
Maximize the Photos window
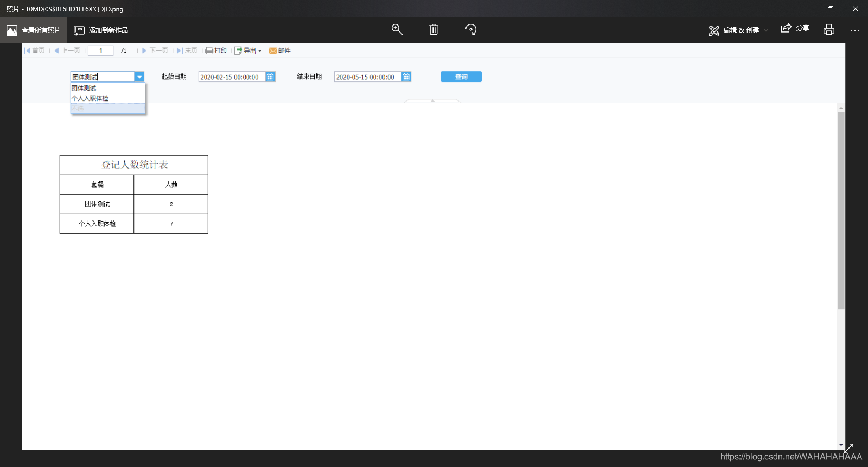click(831, 9)
